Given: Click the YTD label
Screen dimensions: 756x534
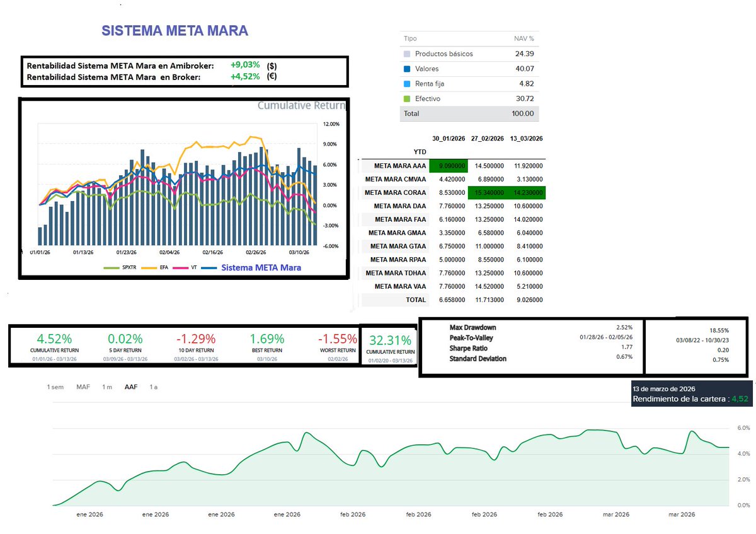Looking at the screenshot, I should (x=419, y=151).
